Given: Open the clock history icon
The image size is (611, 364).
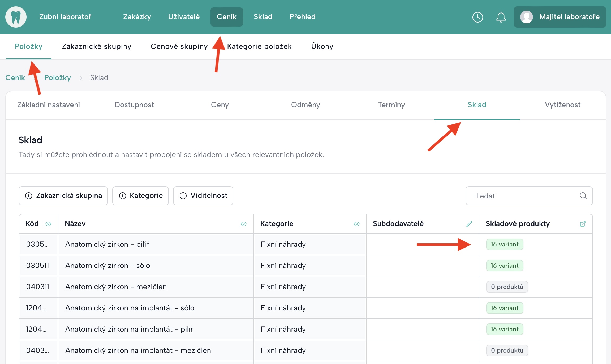Looking at the screenshot, I should point(477,17).
